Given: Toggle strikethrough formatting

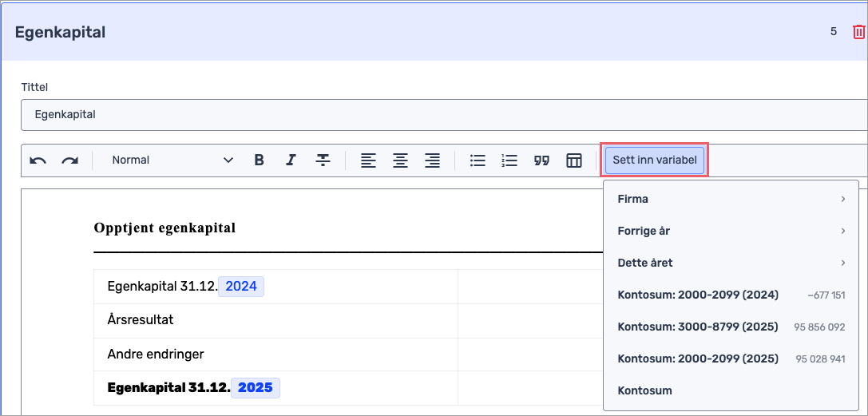Looking at the screenshot, I should tap(323, 160).
